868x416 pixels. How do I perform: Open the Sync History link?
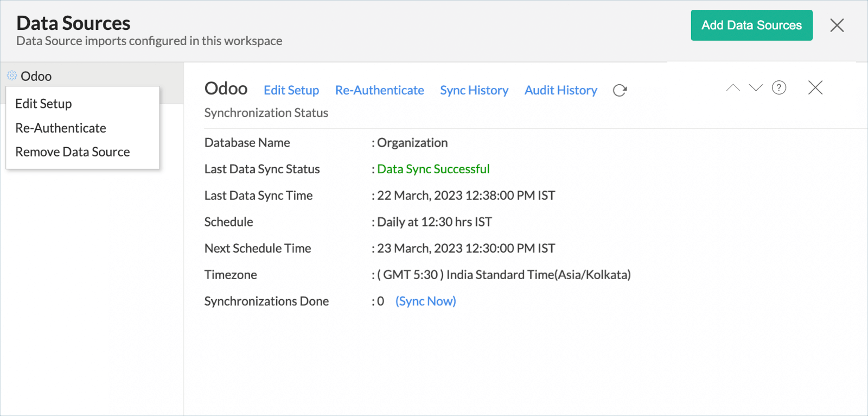(474, 90)
